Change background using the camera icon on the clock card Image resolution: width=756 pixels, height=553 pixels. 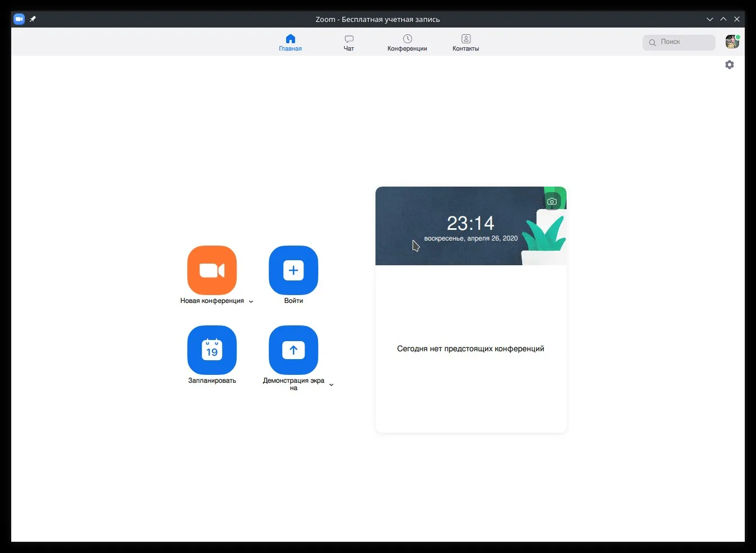point(552,201)
